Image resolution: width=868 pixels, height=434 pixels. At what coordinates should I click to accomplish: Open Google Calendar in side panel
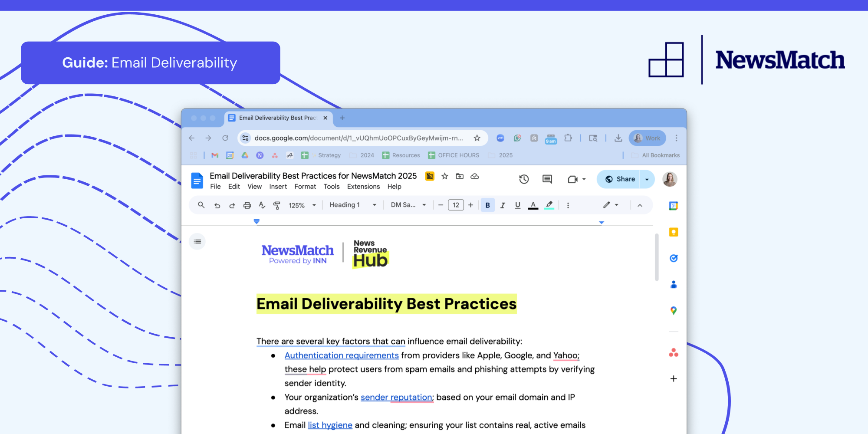pyautogui.click(x=674, y=206)
